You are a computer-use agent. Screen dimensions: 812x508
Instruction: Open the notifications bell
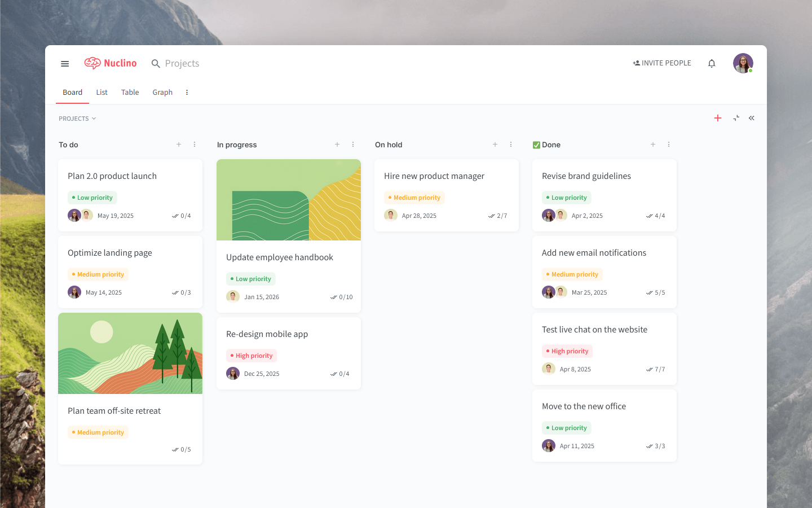711,63
